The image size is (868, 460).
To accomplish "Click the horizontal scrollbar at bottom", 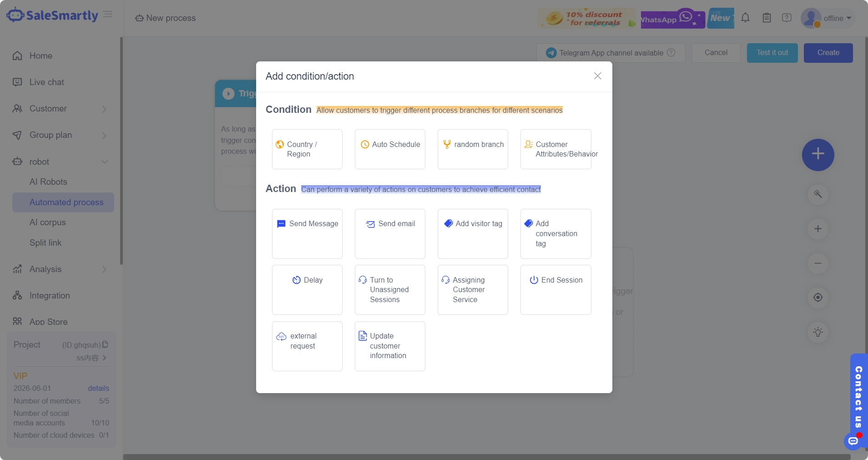I will (486, 456).
